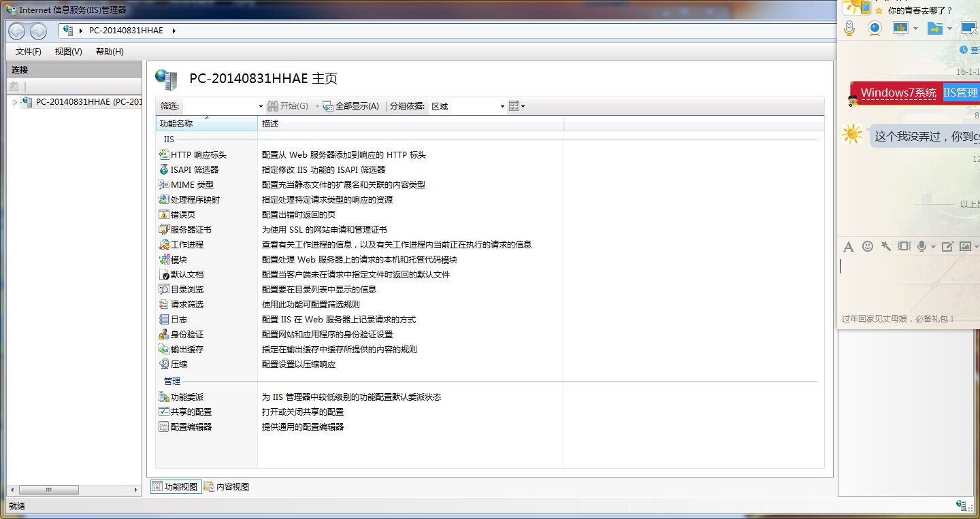Open the 视图(V) menu
980x519 pixels.
click(x=69, y=52)
